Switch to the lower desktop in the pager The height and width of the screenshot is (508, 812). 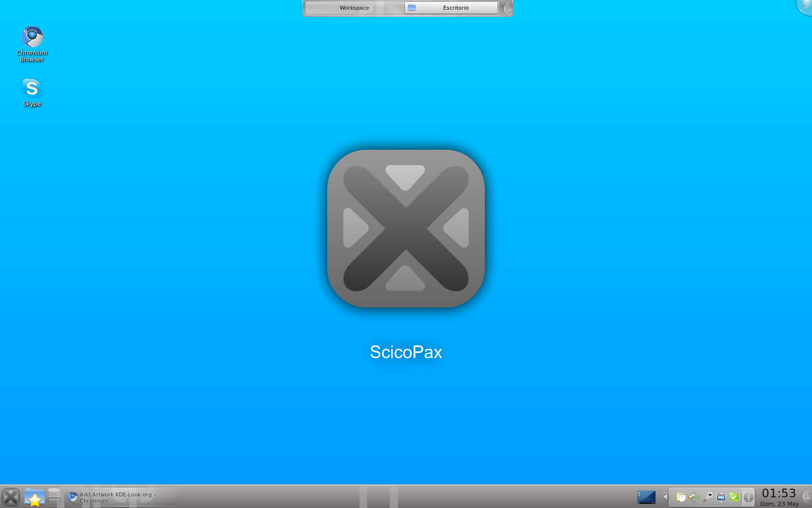54,502
